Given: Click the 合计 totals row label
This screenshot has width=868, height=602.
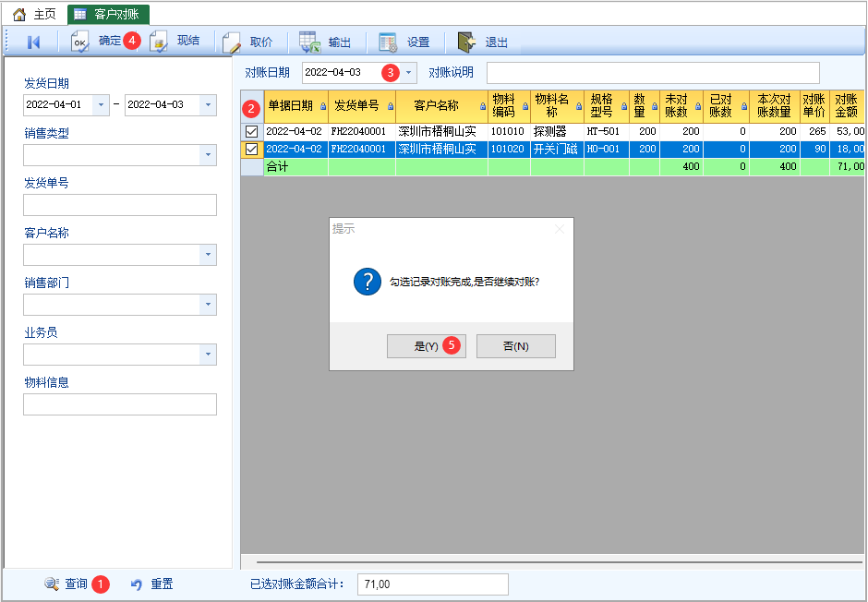Looking at the screenshot, I should (x=277, y=166).
